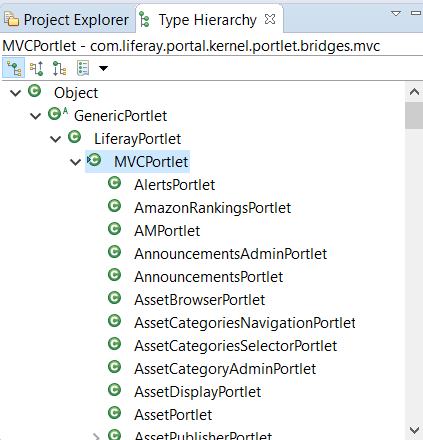This screenshot has width=423, height=440.
Task: Click the AmazonRankingsPortlet class icon
Action: coord(114,206)
